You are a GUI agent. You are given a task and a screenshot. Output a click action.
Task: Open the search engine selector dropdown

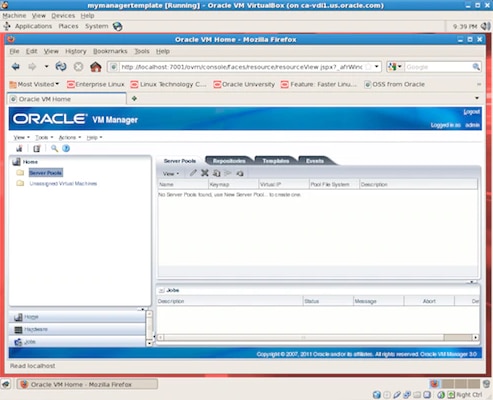[x=395, y=67]
